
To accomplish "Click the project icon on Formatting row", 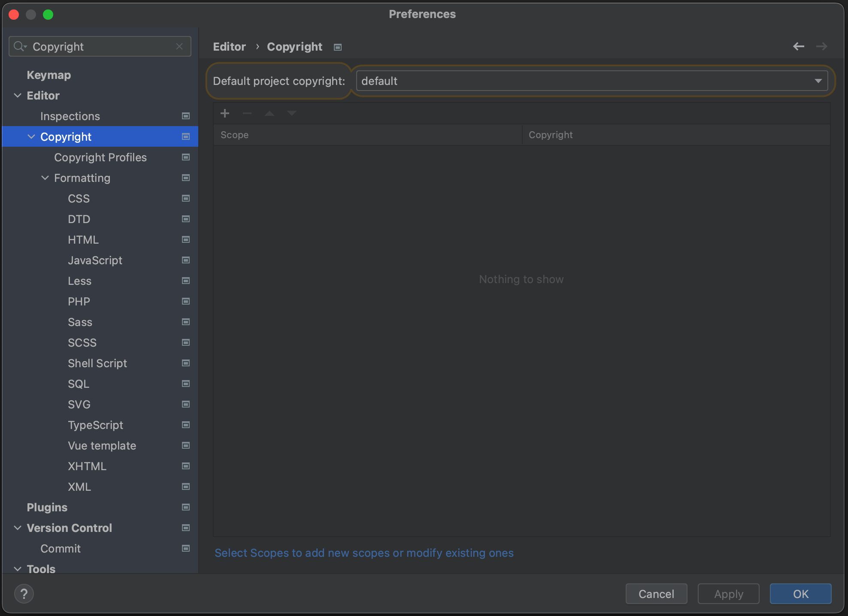I will 186,178.
